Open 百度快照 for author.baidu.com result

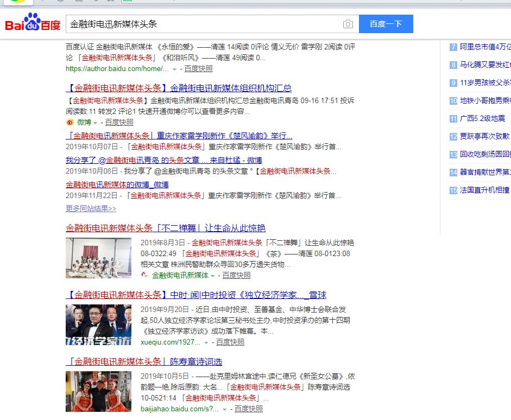point(198,69)
